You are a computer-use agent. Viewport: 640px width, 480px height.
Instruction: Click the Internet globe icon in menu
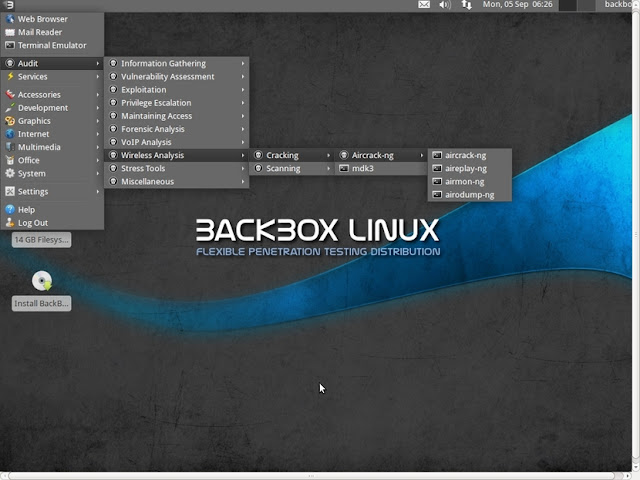point(10,134)
